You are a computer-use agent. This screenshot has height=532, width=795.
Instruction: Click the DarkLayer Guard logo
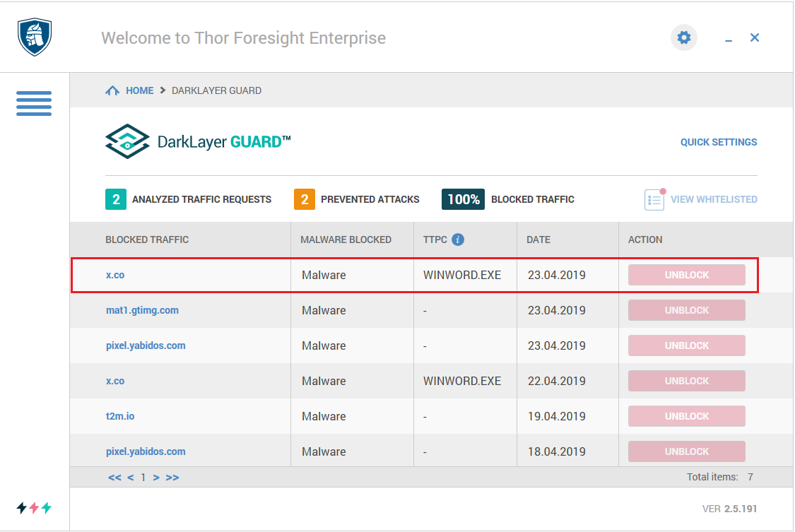click(x=198, y=141)
